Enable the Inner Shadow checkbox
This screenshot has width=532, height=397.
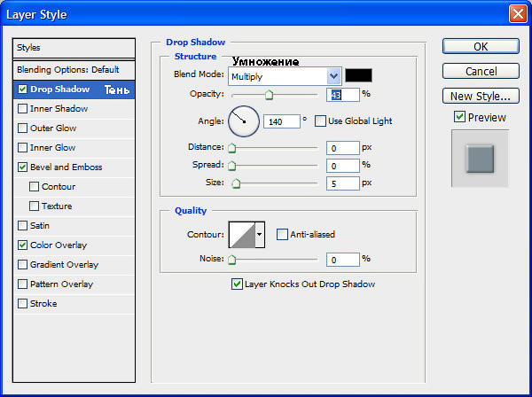click(22, 109)
